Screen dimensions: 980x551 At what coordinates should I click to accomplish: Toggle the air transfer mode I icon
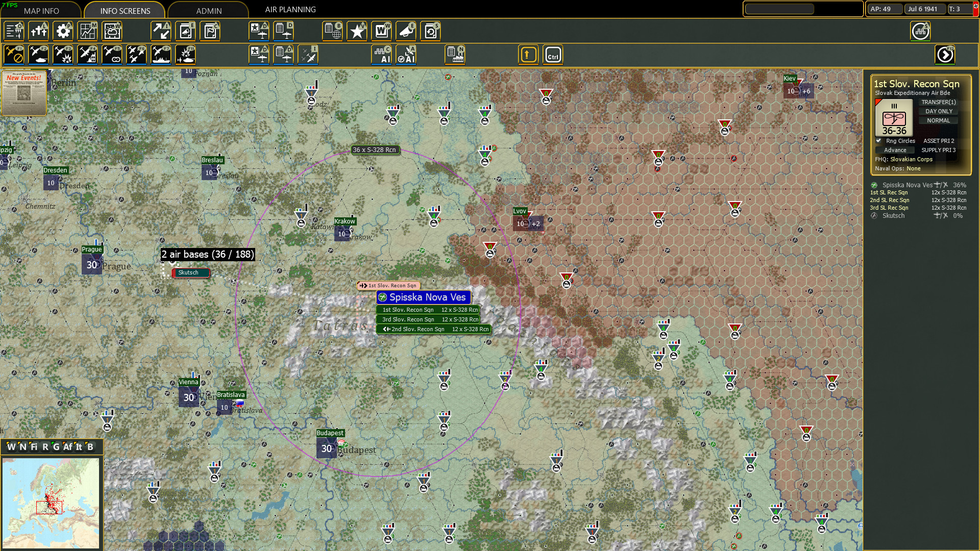308,55
